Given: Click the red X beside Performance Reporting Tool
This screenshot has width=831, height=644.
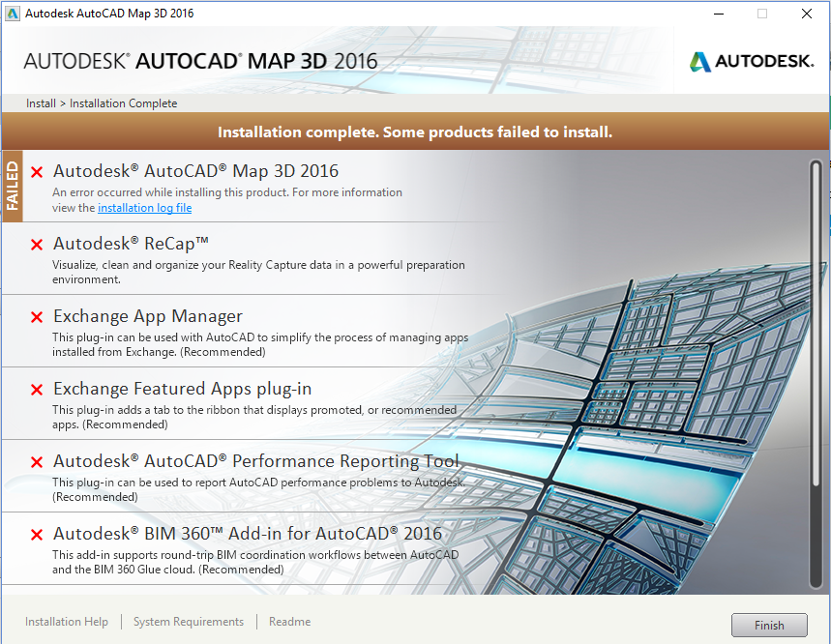Looking at the screenshot, I should (x=37, y=461).
